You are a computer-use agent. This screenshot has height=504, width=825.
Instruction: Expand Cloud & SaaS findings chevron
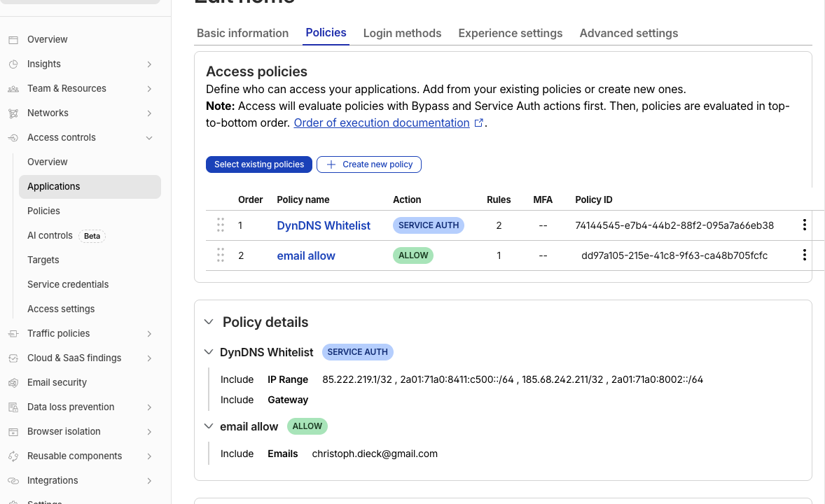149,358
